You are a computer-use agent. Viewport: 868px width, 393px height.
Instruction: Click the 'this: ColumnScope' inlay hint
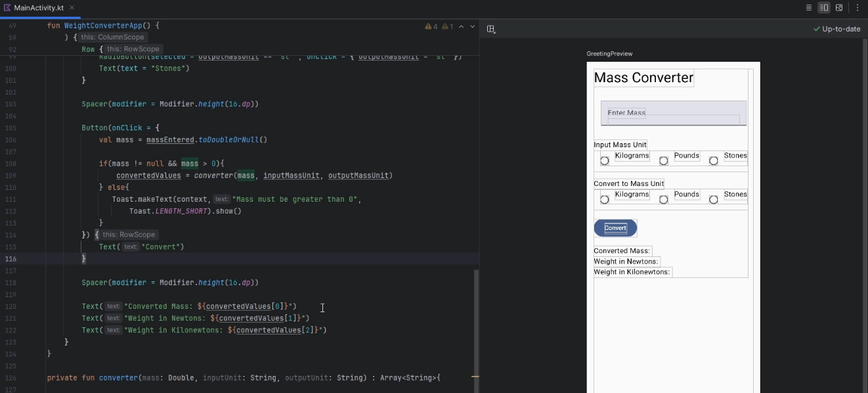click(x=112, y=37)
